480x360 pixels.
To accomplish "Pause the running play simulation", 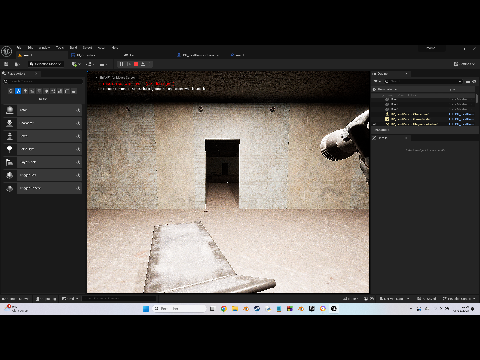I will tap(121, 64).
